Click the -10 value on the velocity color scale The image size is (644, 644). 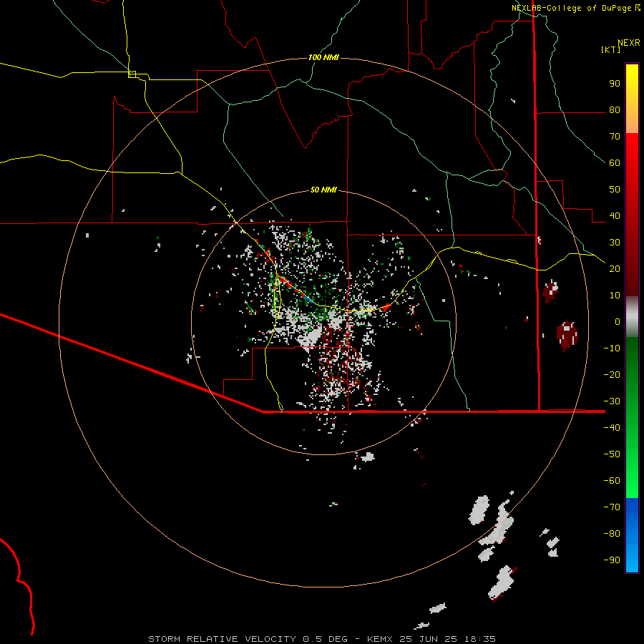click(612, 348)
